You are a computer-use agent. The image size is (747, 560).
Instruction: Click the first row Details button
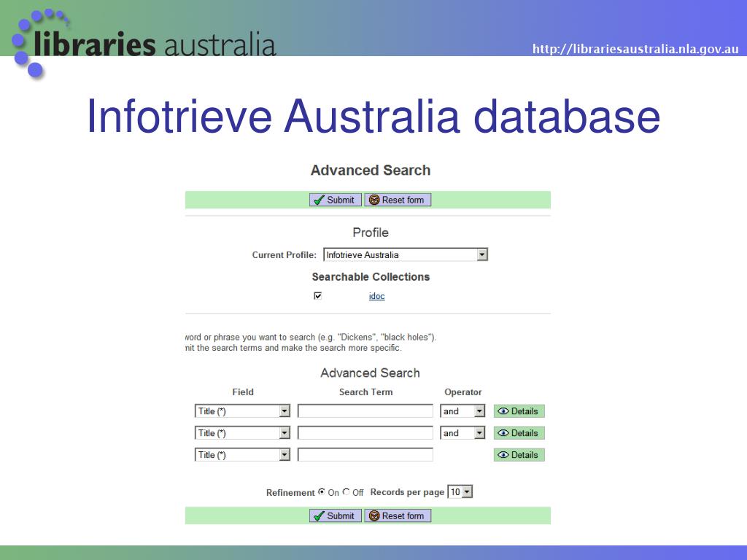(x=519, y=411)
